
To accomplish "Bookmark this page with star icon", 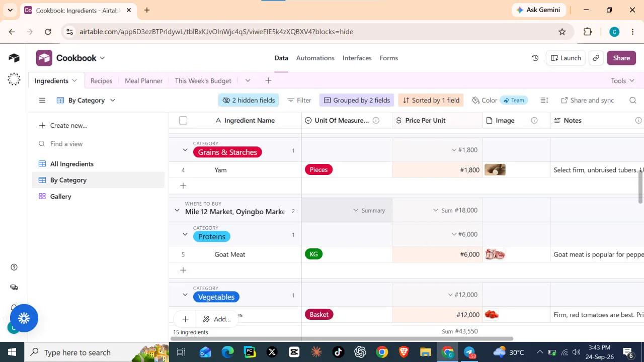I will tap(562, 32).
